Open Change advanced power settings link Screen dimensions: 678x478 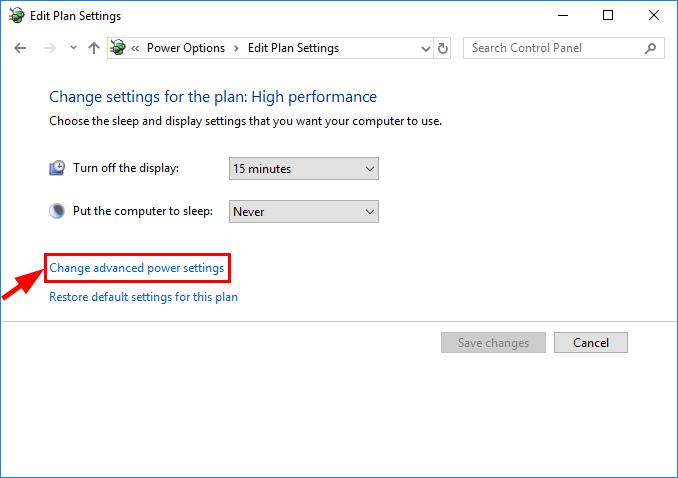pos(137,268)
